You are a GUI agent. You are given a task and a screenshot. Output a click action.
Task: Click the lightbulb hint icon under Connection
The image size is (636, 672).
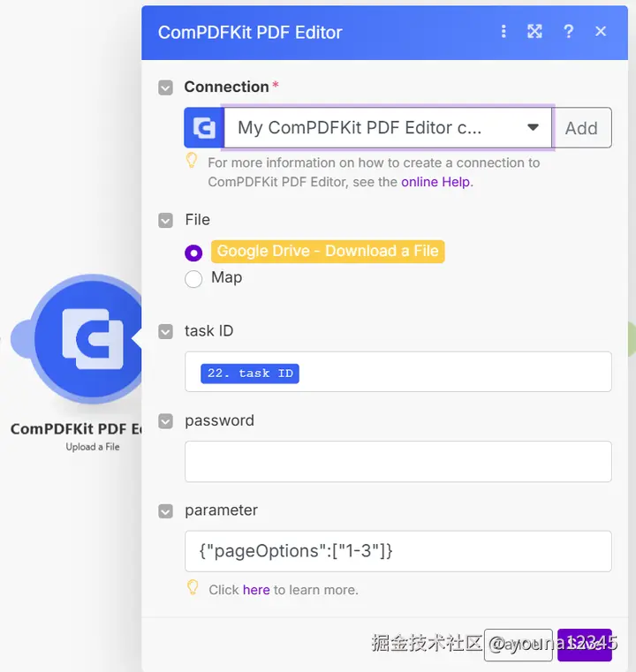coord(192,161)
